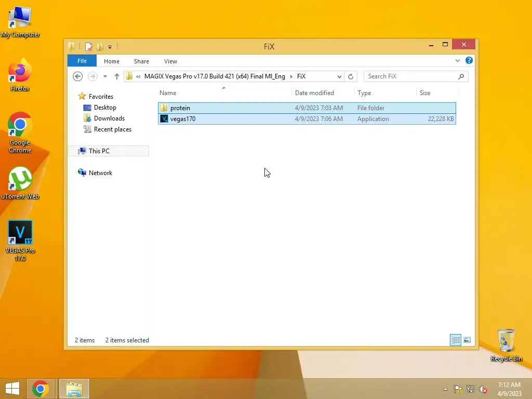Expand the ribbon with chevron

click(x=457, y=60)
